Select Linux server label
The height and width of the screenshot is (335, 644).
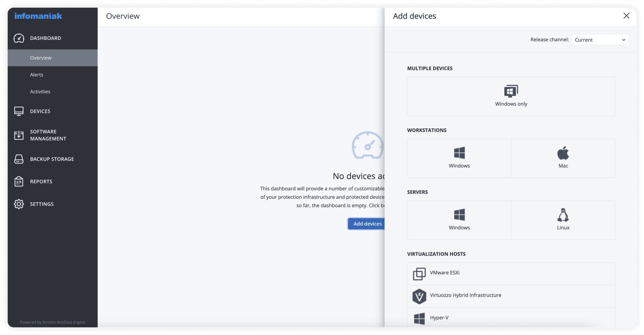(x=563, y=227)
